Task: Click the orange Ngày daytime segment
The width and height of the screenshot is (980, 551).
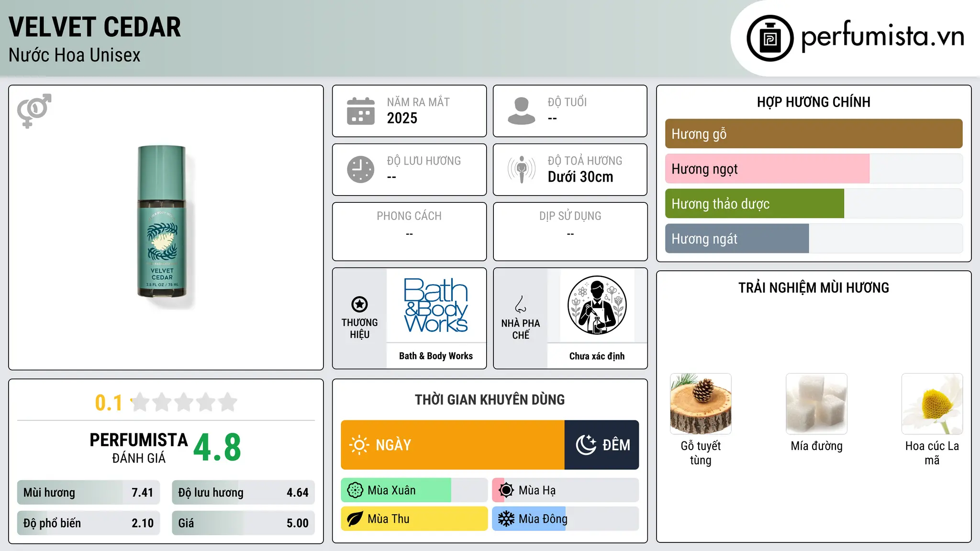Action: [x=453, y=445]
